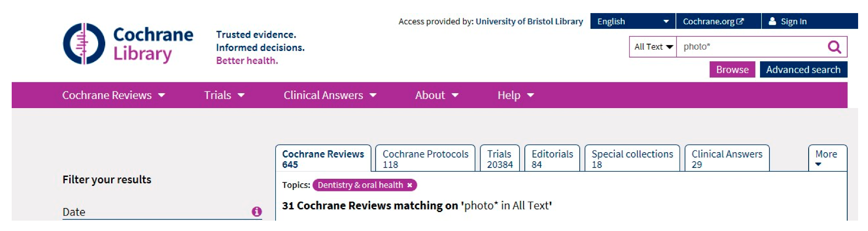Select the Editorials tab
868x231 pixels.
[552, 159]
